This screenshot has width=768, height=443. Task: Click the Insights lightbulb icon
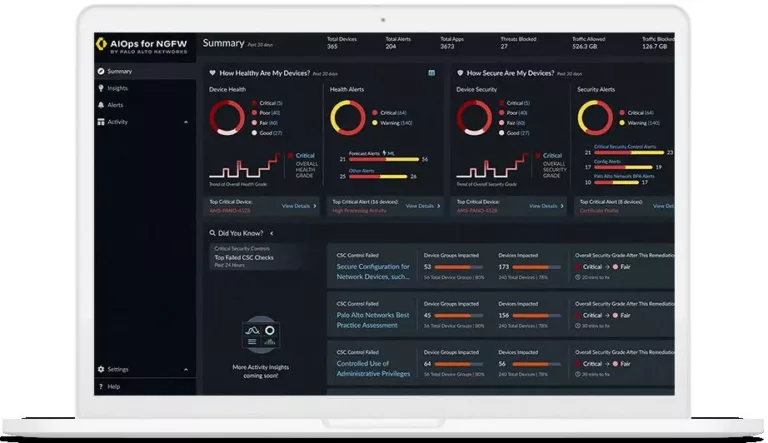click(101, 88)
